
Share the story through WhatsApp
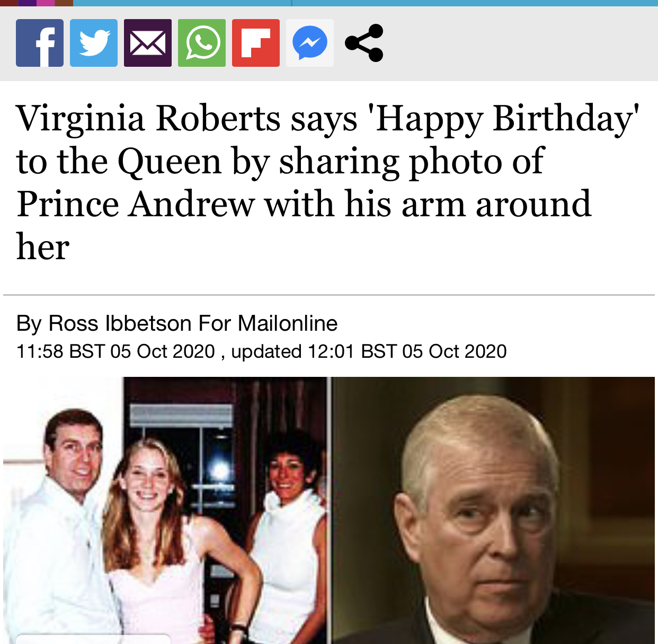point(202,43)
